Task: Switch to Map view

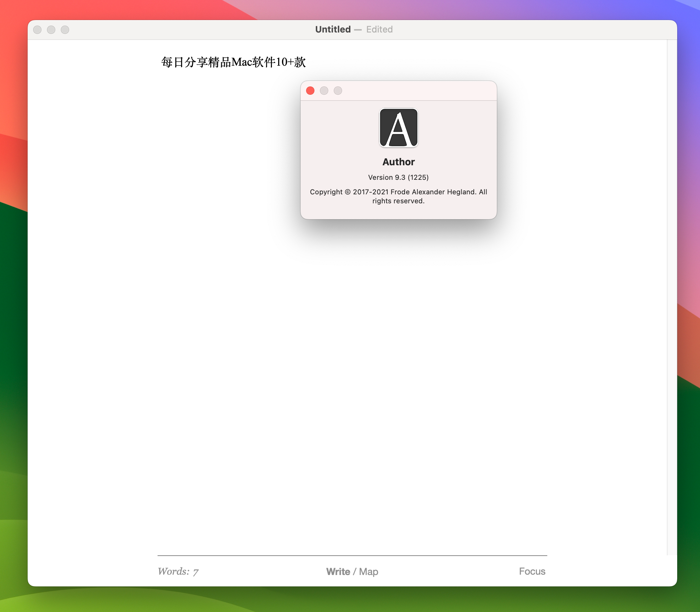Action: coord(369,572)
